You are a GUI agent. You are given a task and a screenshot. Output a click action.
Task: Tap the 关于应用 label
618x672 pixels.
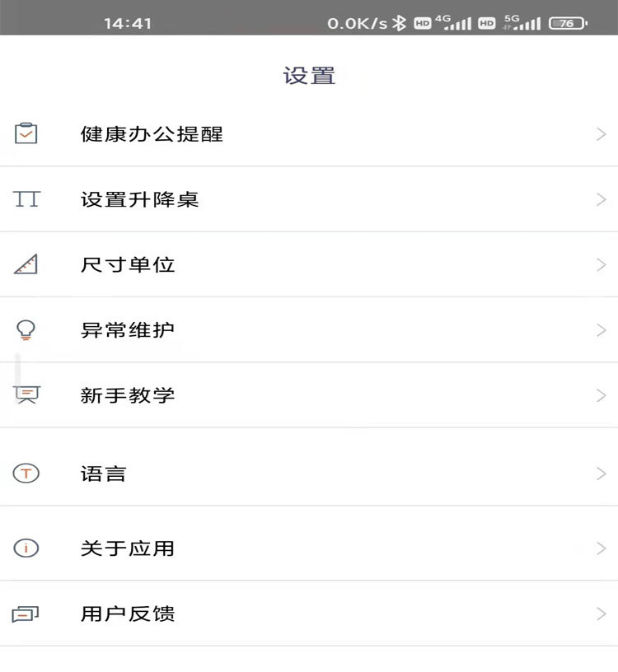pos(128,548)
